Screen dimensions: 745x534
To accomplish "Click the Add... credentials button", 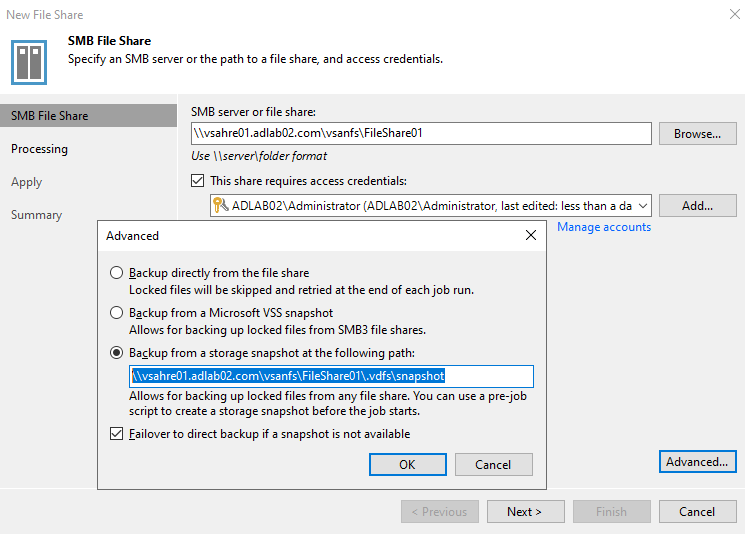I will [x=697, y=205].
